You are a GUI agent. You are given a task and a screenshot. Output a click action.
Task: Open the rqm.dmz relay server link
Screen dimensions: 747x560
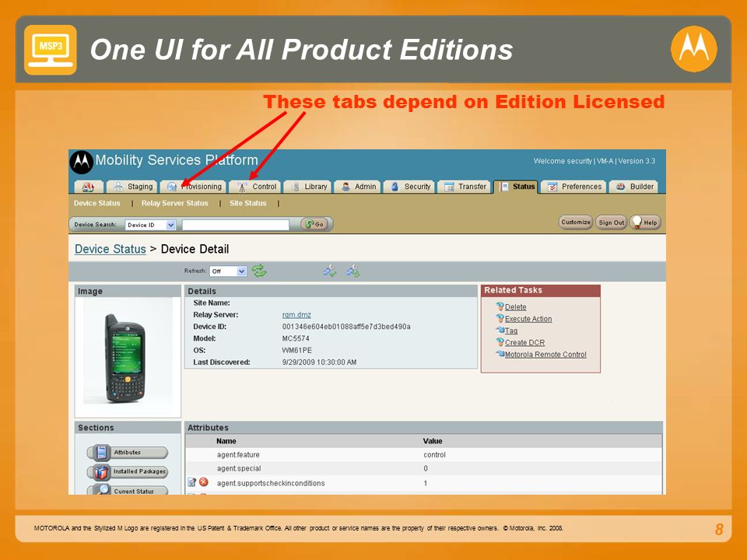click(296, 315)
